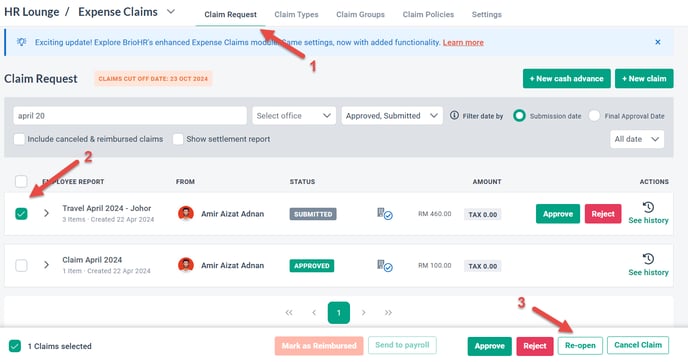The image size is (688, 362).
Task: Click company-approved icon in Travel April row
Action: point(385,214)
